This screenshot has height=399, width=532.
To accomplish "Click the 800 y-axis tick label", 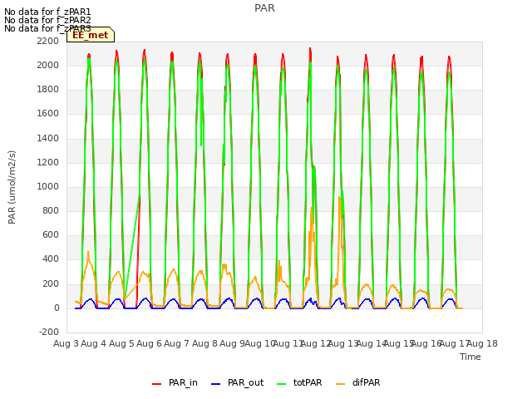I will click(51, 210).
